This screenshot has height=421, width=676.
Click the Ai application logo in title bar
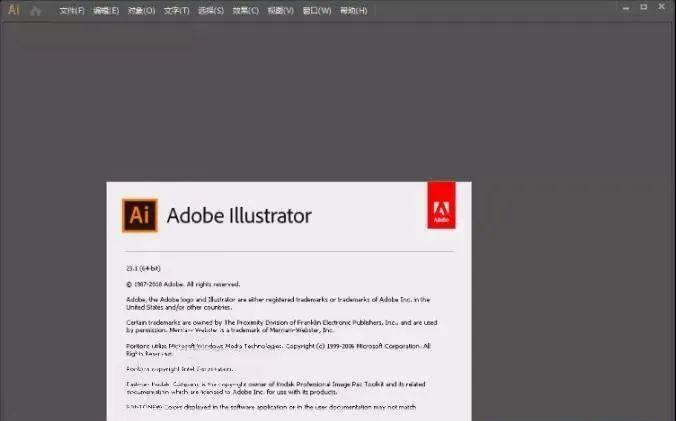[14, 10]
